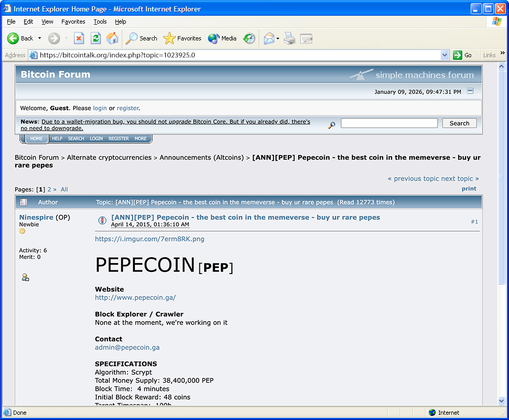Open the address bar dropdown
Image resolution: width=509 pixels, height=420 pixels.
pos(444,55)
